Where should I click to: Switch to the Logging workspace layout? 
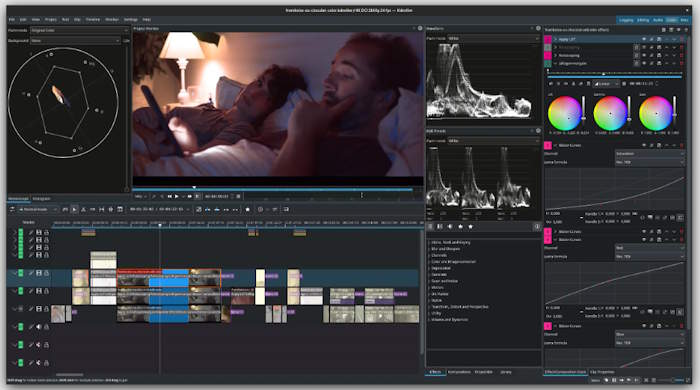click(x=626, y=20)
